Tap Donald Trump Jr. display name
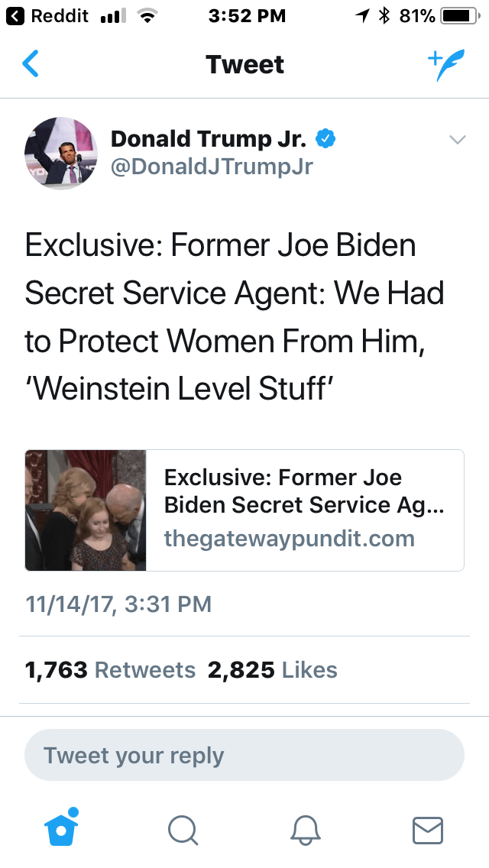Image resolution: width=489 pixels, height=868 pixels. coord(209,139)
